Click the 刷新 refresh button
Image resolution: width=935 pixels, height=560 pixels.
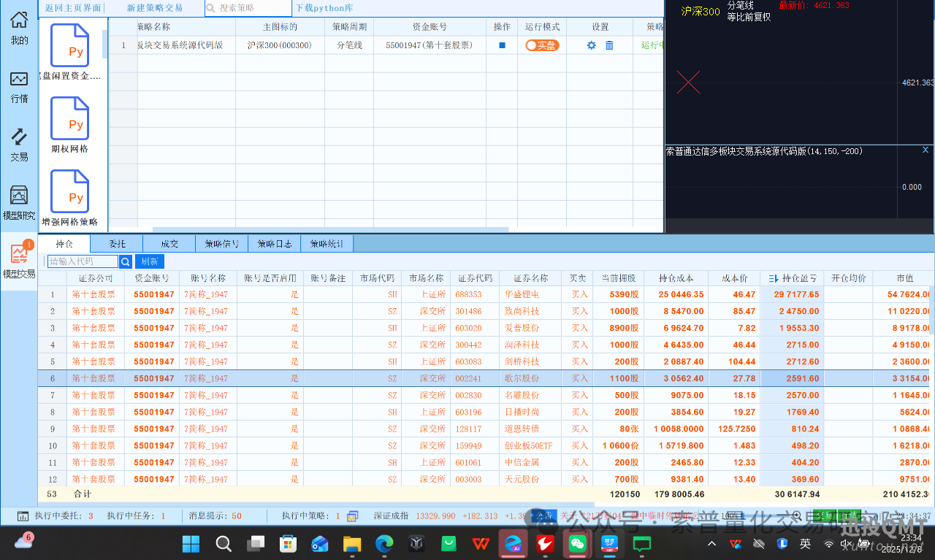point(149,261)
